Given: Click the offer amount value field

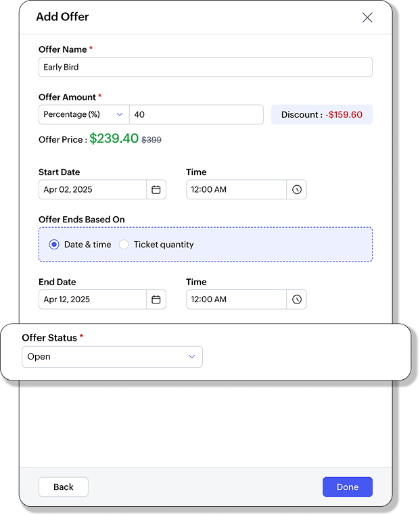Looking at the screenshot, I should (197, 115).
